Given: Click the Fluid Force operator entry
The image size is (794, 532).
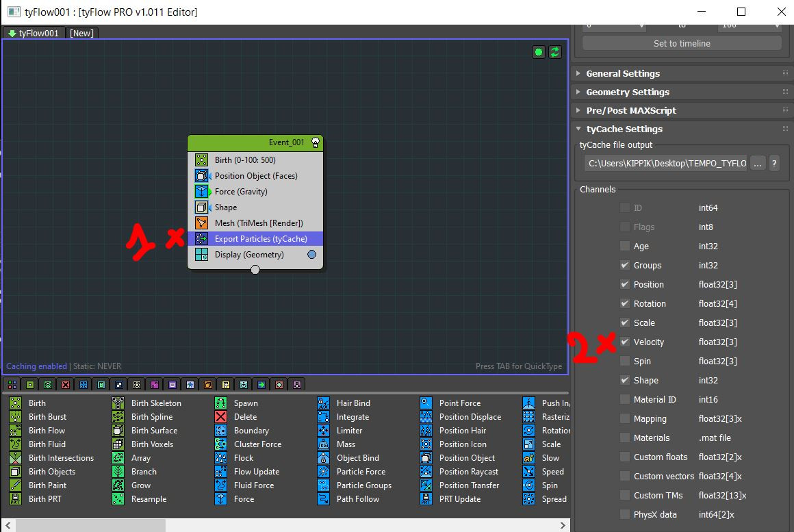Looking at the screenshot, I should pyautogui.click(x=244, y=485).
